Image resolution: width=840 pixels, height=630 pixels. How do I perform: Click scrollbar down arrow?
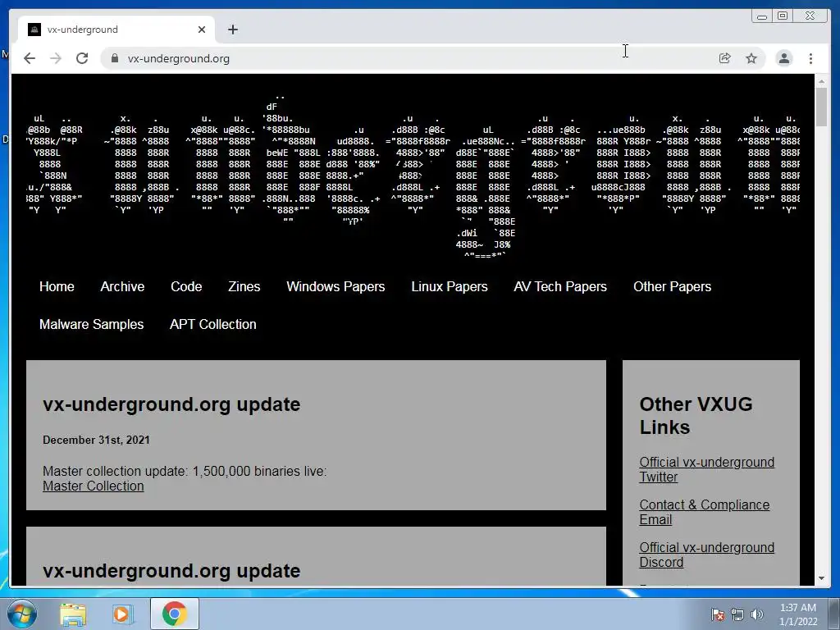click(821, 578)
